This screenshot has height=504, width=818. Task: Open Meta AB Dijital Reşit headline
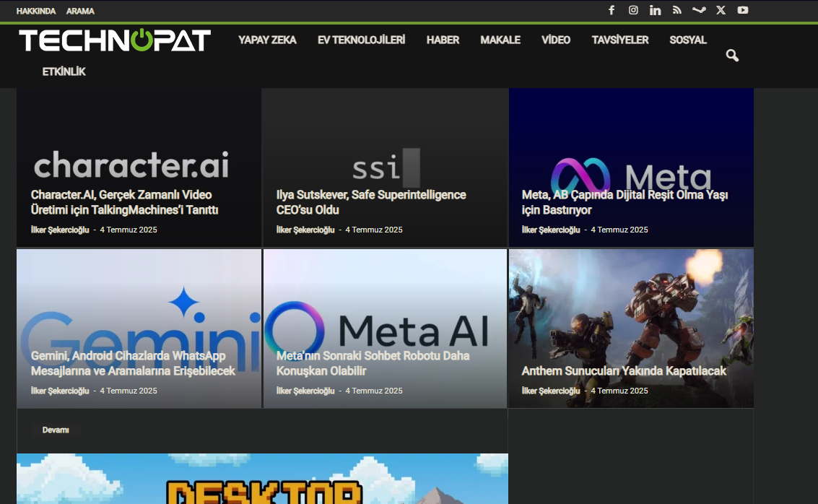[625, 202]
